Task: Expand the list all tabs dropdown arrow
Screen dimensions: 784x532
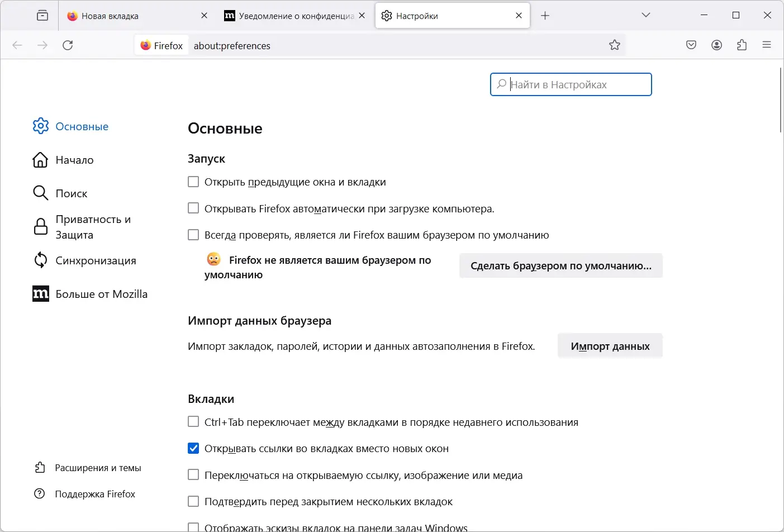Action: coord(646,15)
